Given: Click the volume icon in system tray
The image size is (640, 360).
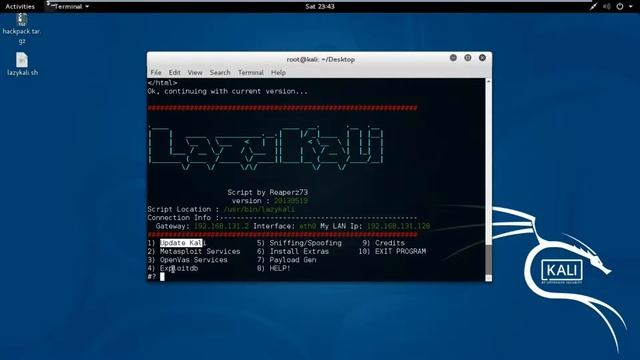Looking at the screenshot, I should coord(607,7).
